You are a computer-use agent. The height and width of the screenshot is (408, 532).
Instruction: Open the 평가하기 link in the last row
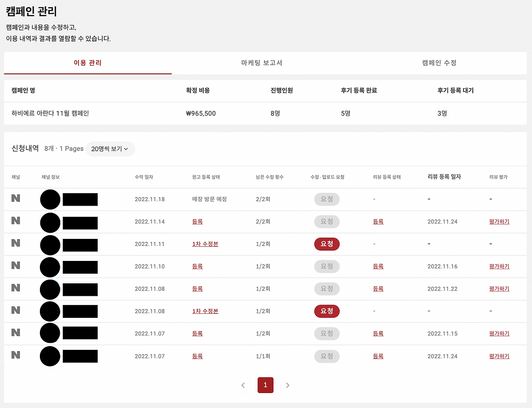tap(499, 356)
